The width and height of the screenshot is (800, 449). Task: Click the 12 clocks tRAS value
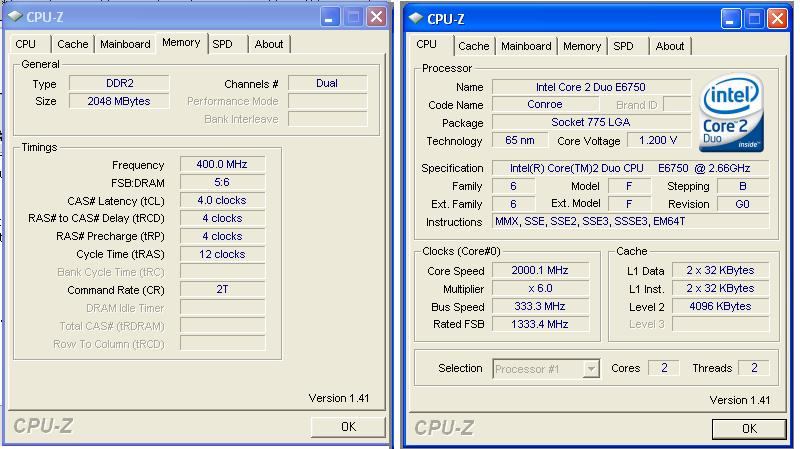tap(222, 254)
